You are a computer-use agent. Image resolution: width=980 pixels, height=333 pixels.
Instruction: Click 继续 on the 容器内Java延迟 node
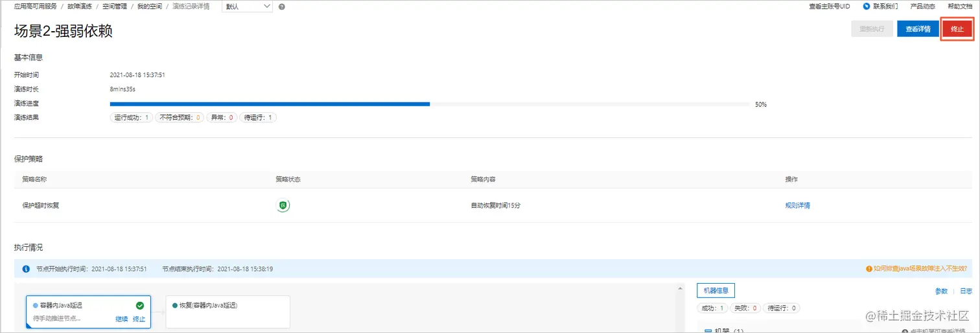[122, 319]
